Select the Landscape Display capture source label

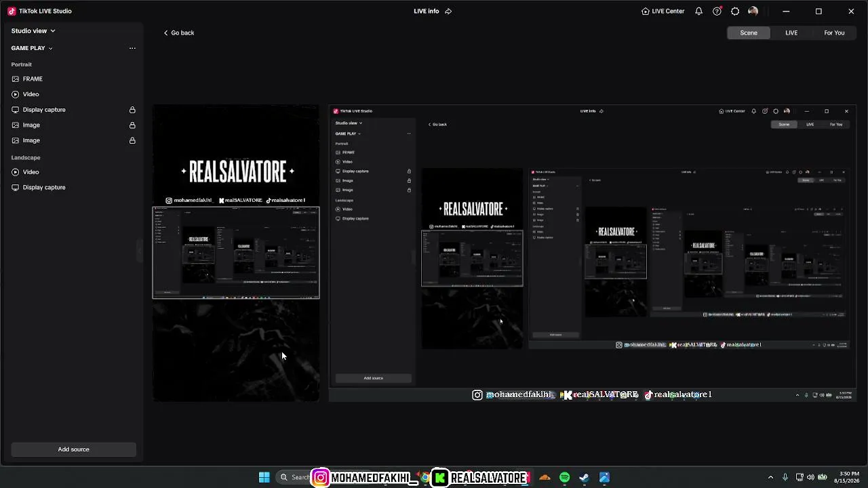point(44,187)
